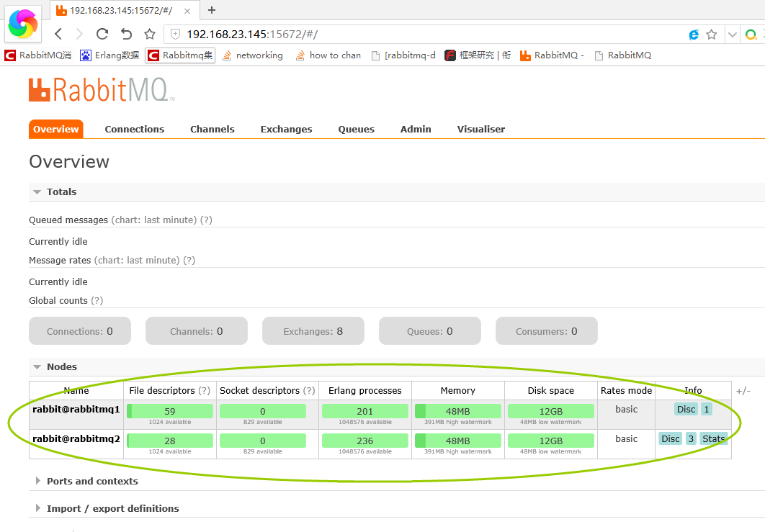
Task: Open the RabbitMQ - bookmark
Action: click(552, 55)
